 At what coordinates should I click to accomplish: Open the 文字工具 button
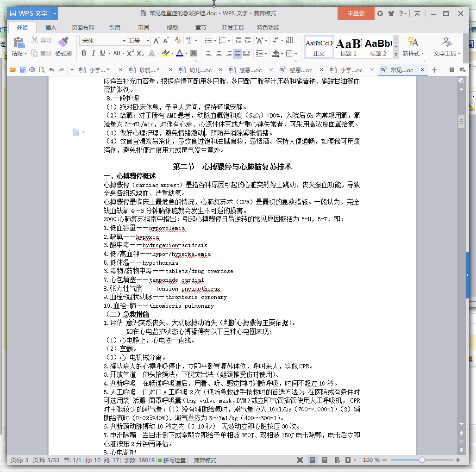pos(447,46)
